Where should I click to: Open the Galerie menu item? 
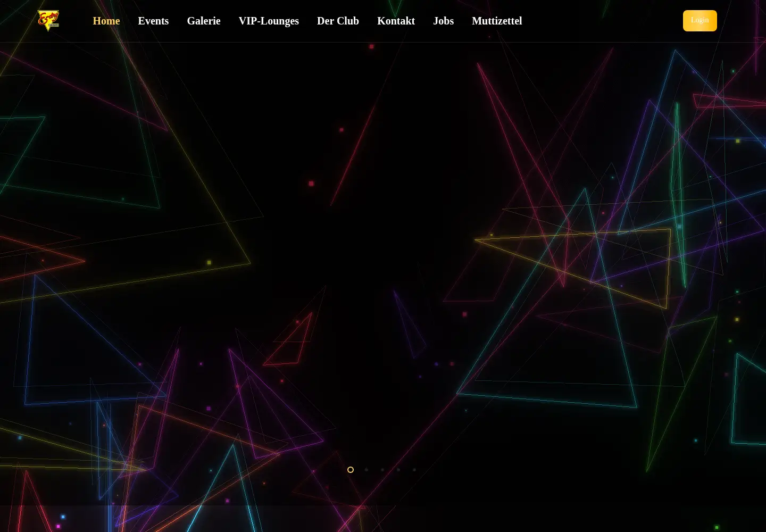(x=204, y=21)
